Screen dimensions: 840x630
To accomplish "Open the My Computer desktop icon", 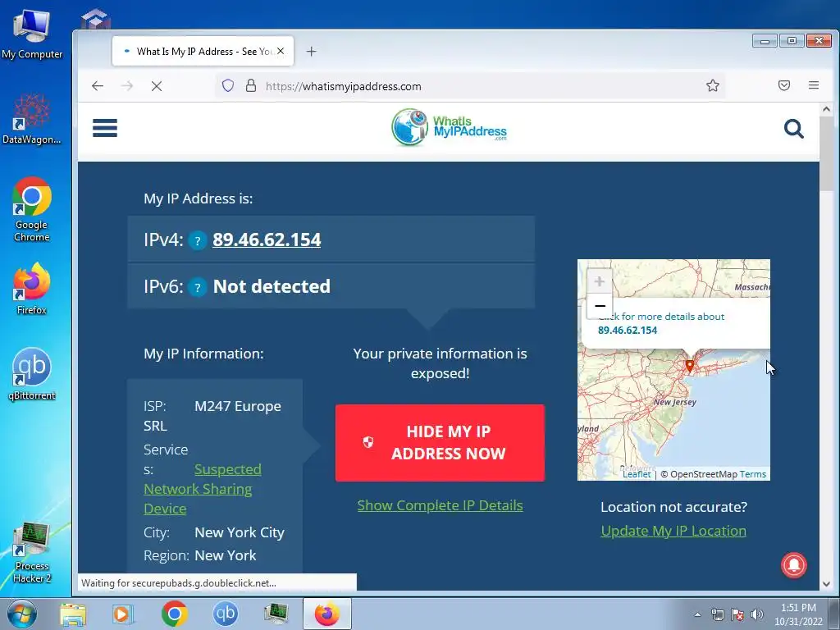I will point(32,33).
